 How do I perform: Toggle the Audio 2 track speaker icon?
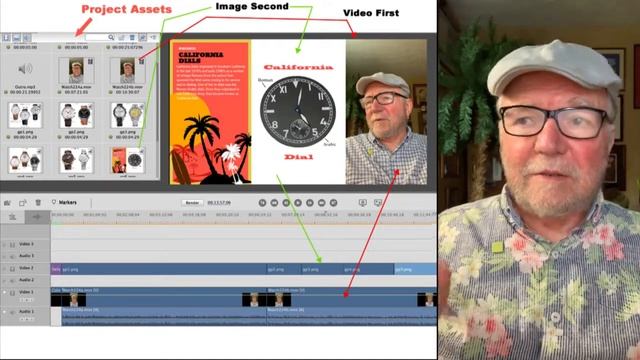click(x=13, y=280)
